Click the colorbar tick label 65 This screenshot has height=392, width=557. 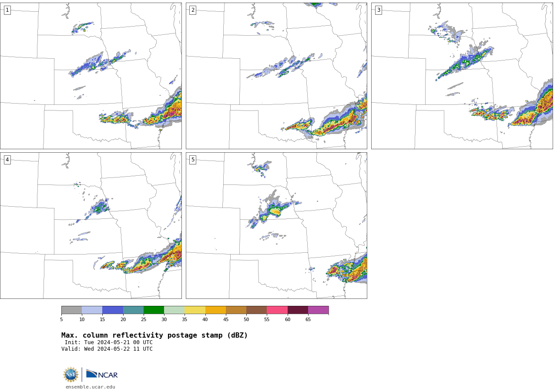point(308,320)
